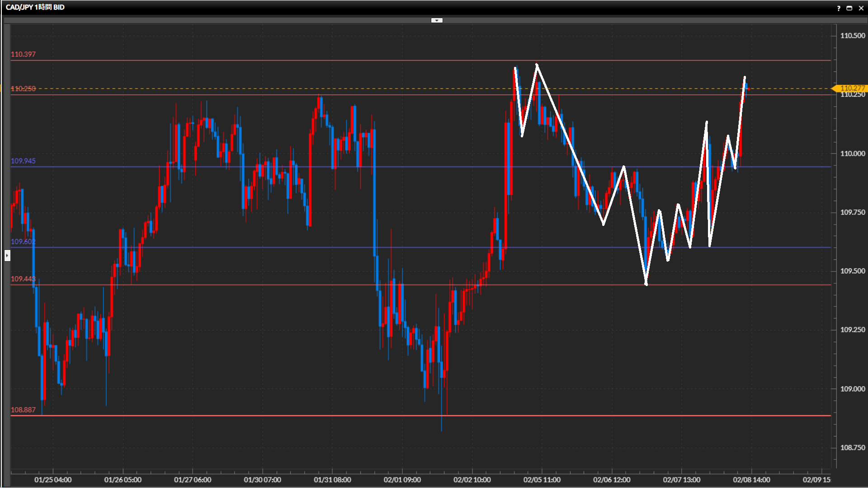Image resolution: width=868 pixels, height=488 pixels.
Task: Click the 110.500 price axis label
Action: 852,36
